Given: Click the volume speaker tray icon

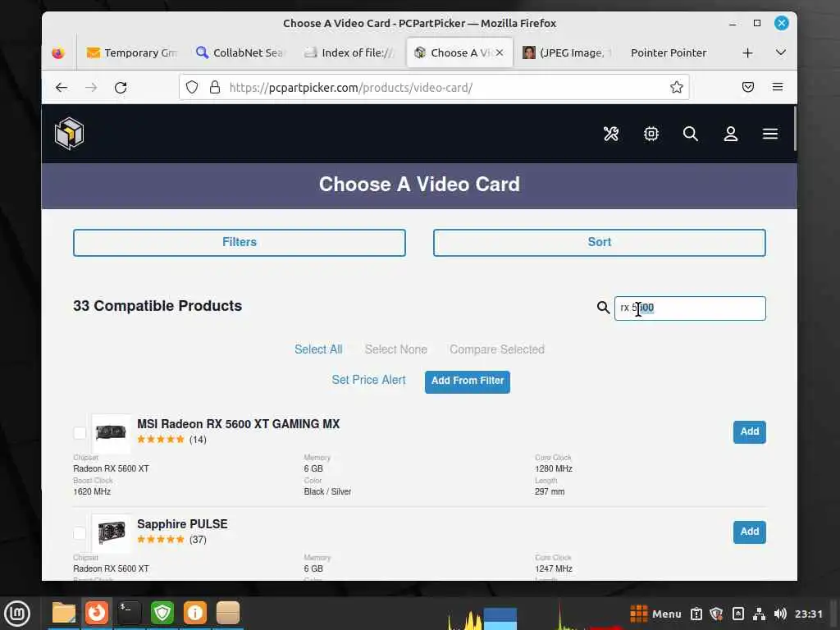Looking at the screenshot, I should coord(780,614).
